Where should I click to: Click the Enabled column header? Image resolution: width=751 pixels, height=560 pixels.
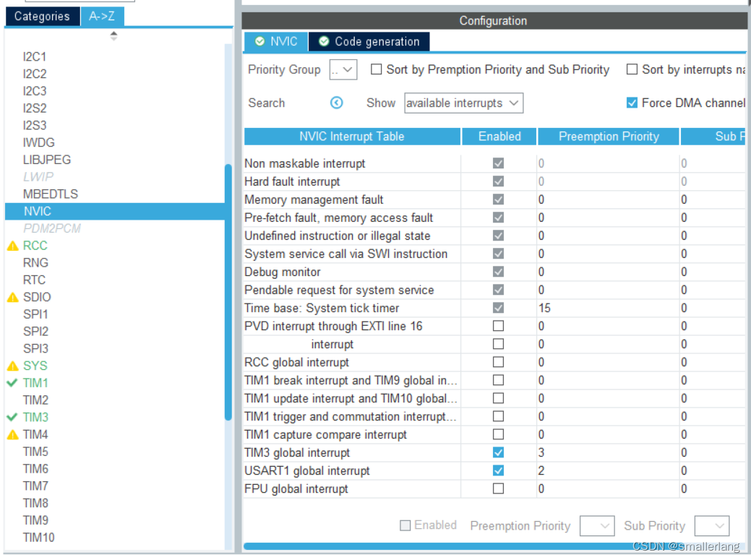tap(499, 137)
